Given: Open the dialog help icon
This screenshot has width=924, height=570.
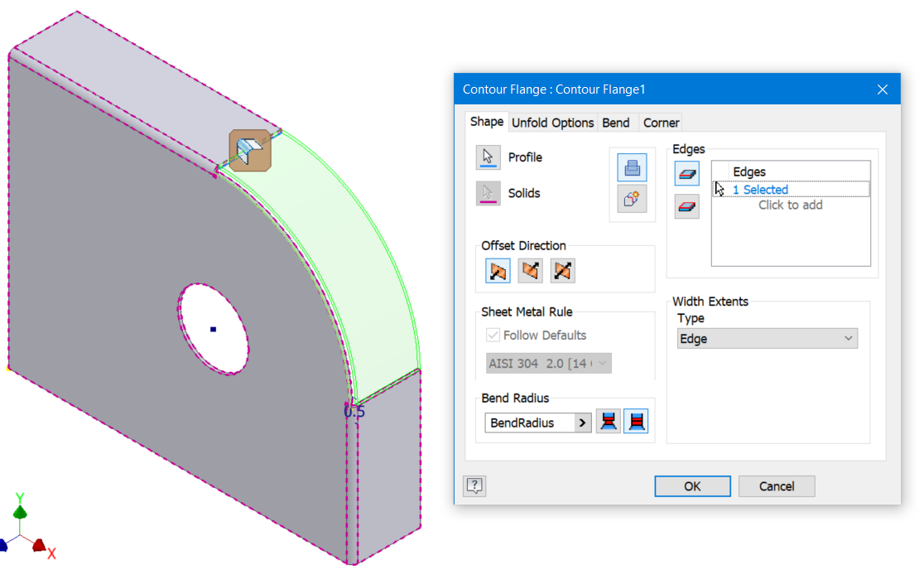Looking at the screenshot, I should (x=474, y=485).
